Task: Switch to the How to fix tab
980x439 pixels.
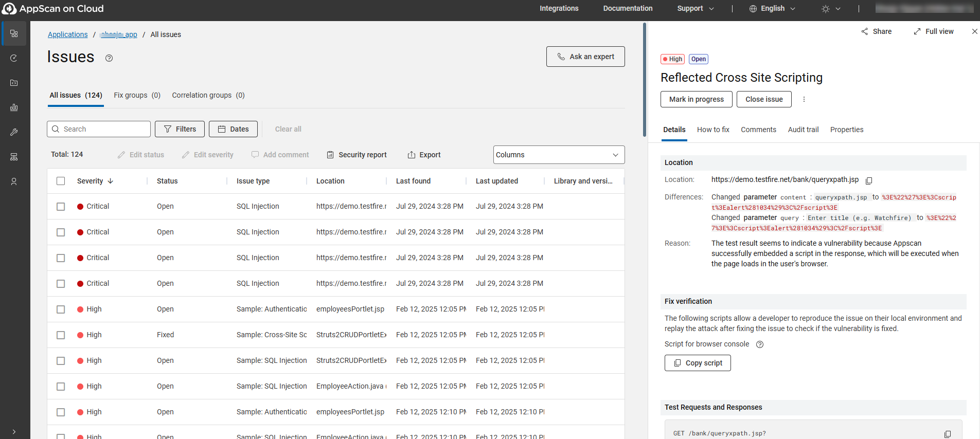Action: pyautogui.click(x=713, y=130)
